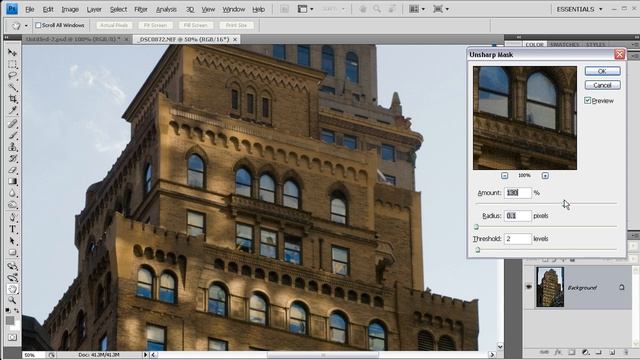Open the Filter menu

click(141, 9)
